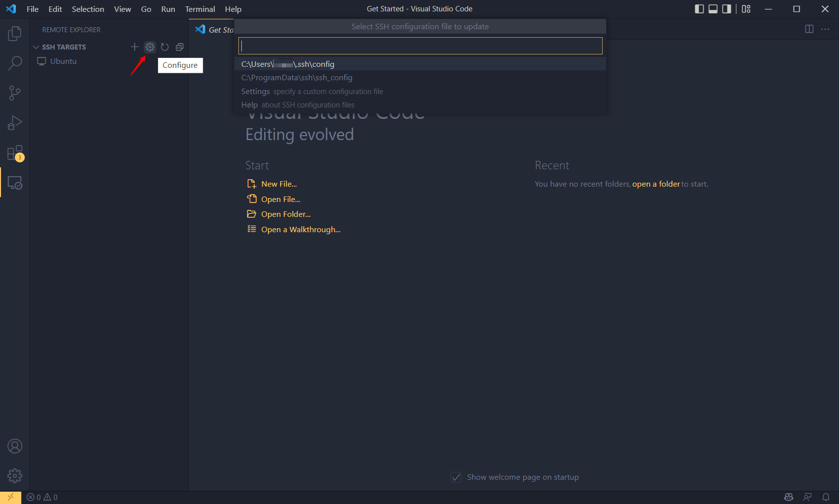Select the C:\Users .ssh\config option
This screenshot has height=504, width=839.
420,64
